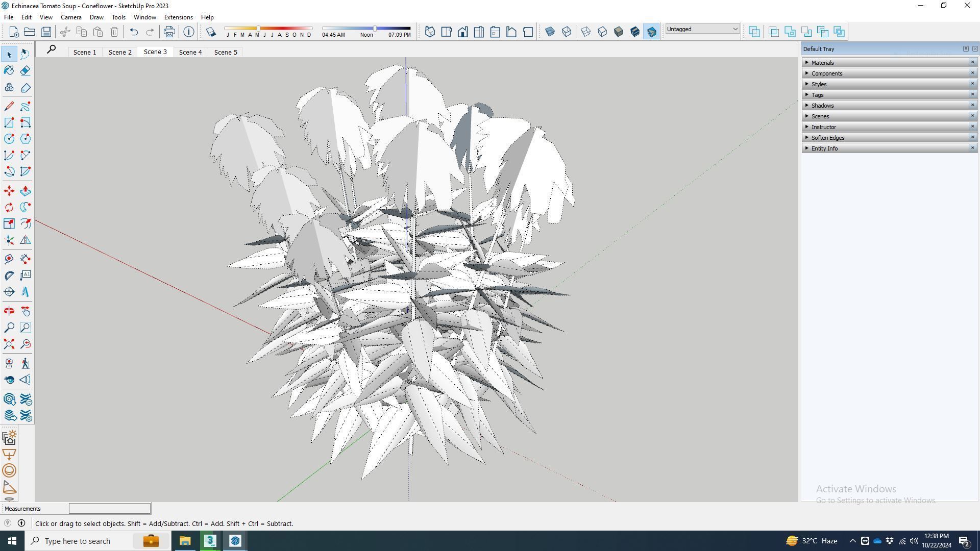Open the Extensions menu
The height and width of the screenshot is (551, 980).
click(178, 17)
